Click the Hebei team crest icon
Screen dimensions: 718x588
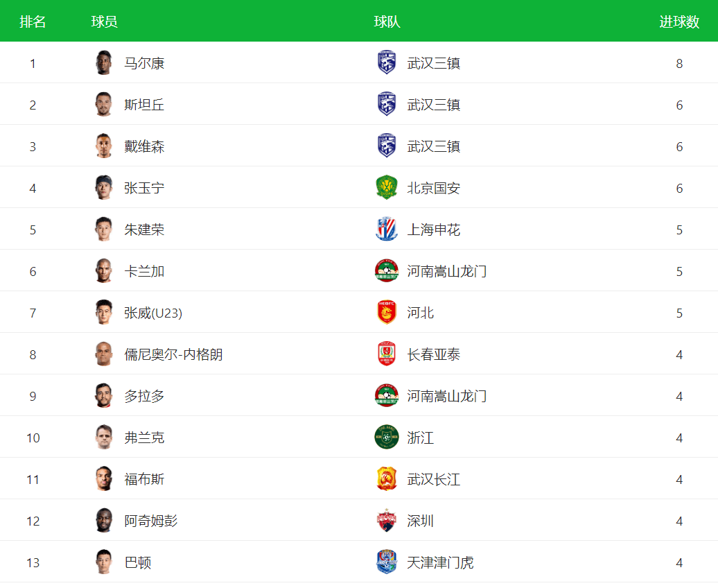(387, 313)
